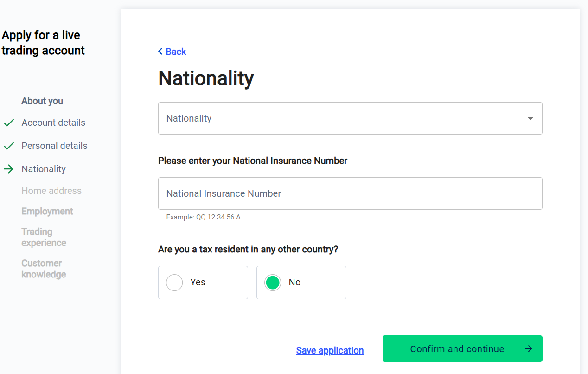The height and width of the screenshot is (374, 588).
Task: Open the Nationality dropdown
Action: click(x=343, y=118)
